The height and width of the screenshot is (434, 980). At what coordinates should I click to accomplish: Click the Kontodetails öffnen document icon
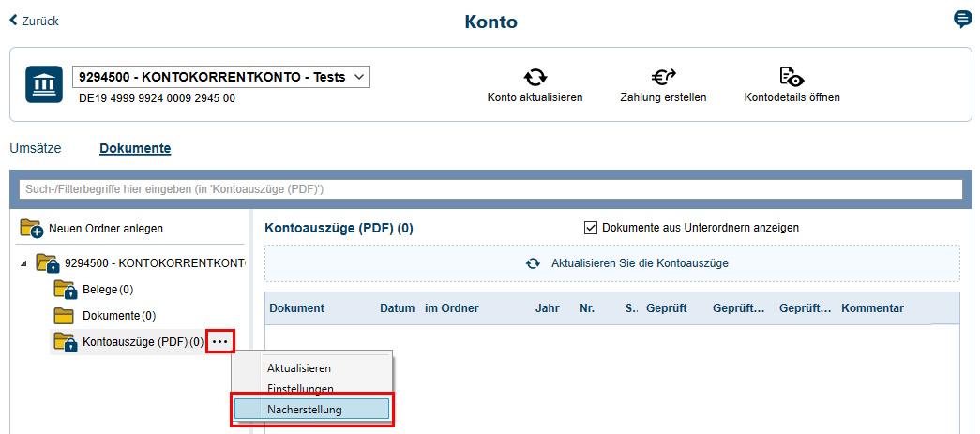(792, 77)
